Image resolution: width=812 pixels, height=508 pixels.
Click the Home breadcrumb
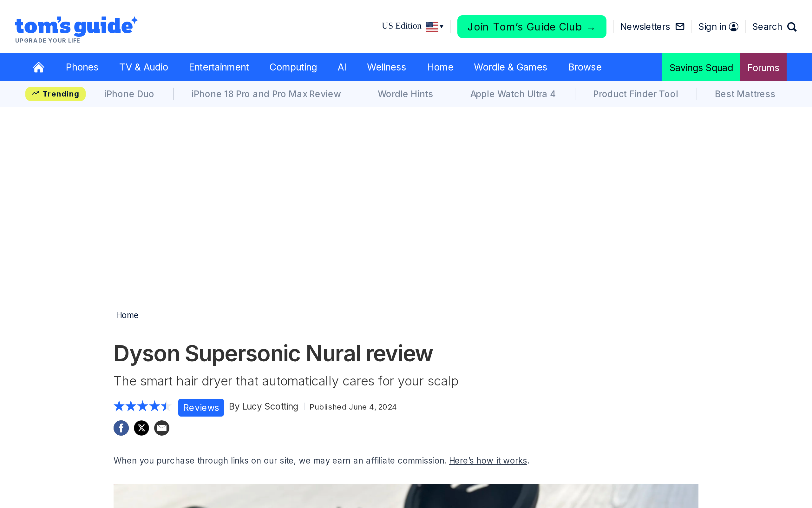pyautogui.click(x=127, y=315)
